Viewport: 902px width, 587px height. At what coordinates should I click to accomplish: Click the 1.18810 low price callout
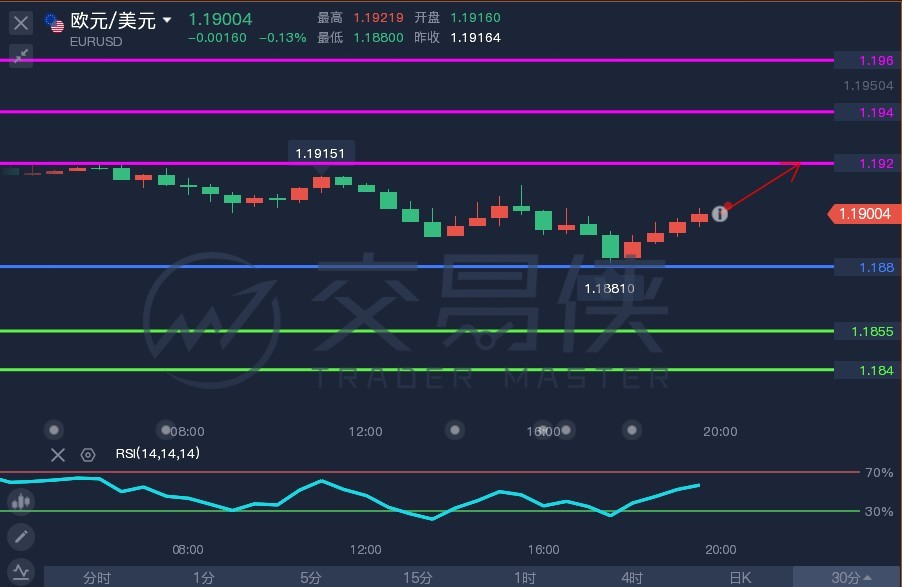[609, 288]
